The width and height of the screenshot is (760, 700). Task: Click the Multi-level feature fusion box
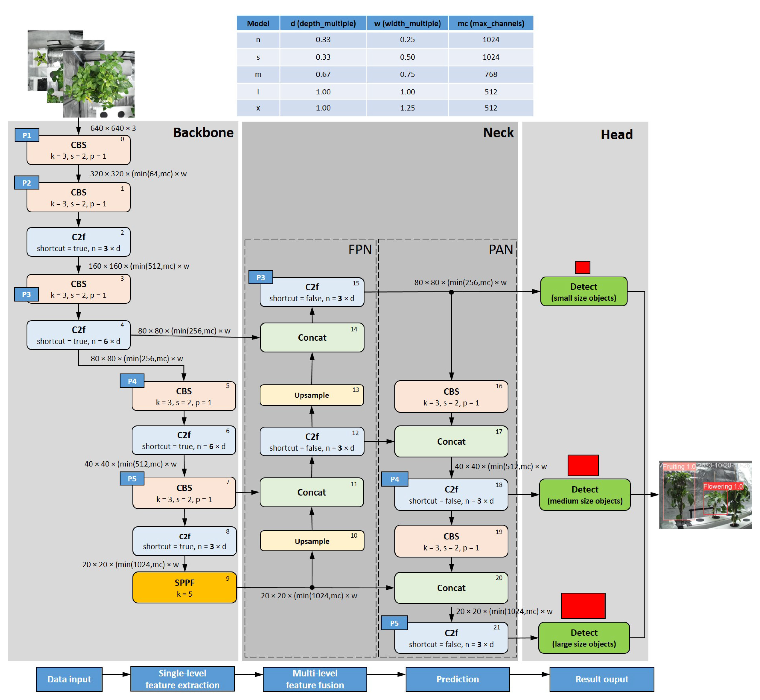click(315, 679)
